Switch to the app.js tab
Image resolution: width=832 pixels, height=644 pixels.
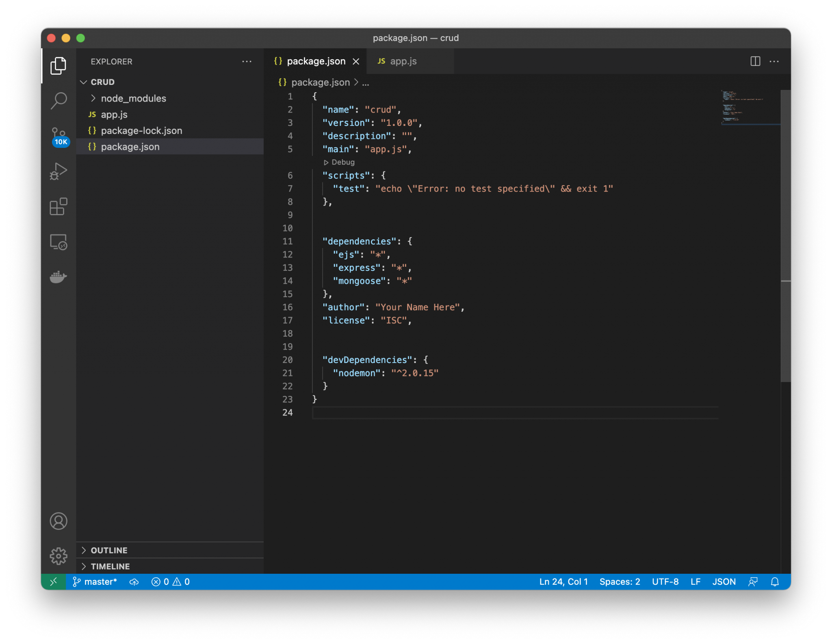(x=403, y=61)
